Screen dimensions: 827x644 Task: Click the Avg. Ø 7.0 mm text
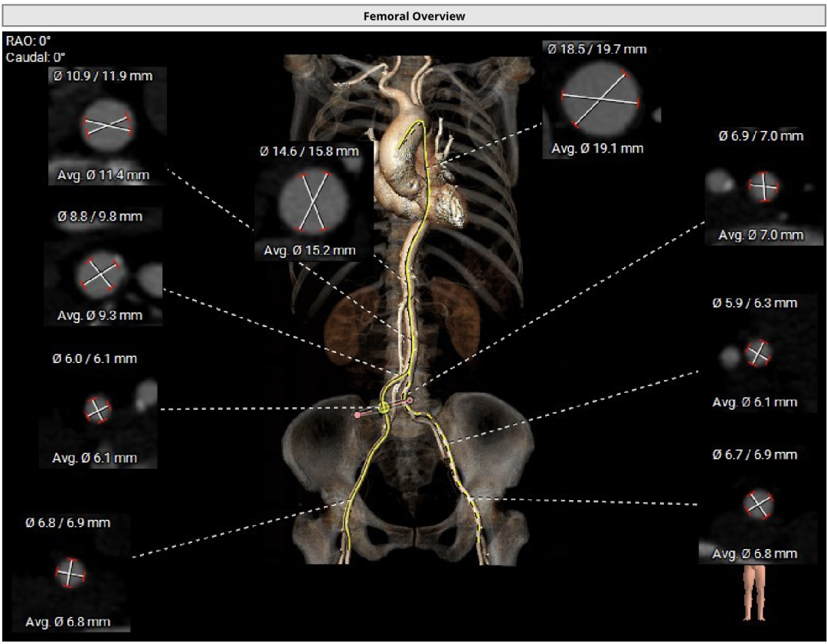[x=761, y=235]
